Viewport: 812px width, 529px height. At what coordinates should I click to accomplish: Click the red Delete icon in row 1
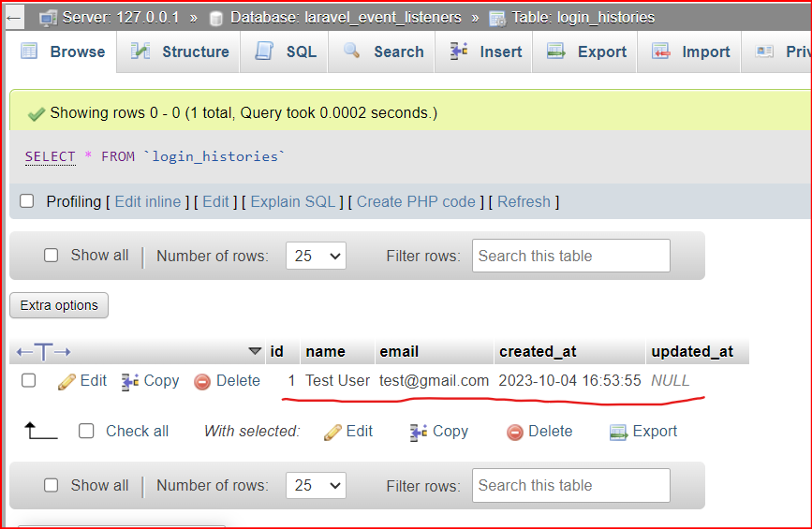coord(202,381)
